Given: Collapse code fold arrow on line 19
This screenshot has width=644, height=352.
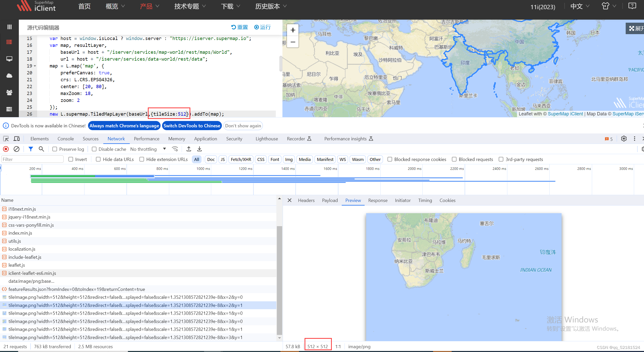Looking at the screenshot, I should pos(35,66).
